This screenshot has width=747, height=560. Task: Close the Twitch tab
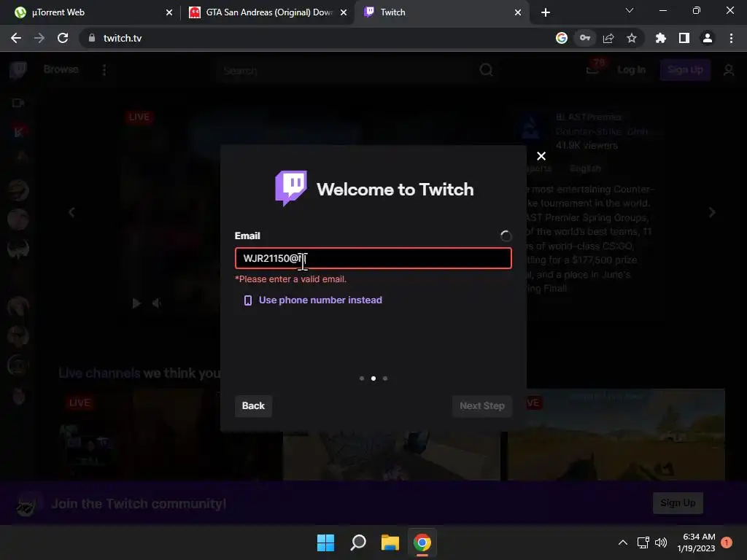tap(517, 12)
